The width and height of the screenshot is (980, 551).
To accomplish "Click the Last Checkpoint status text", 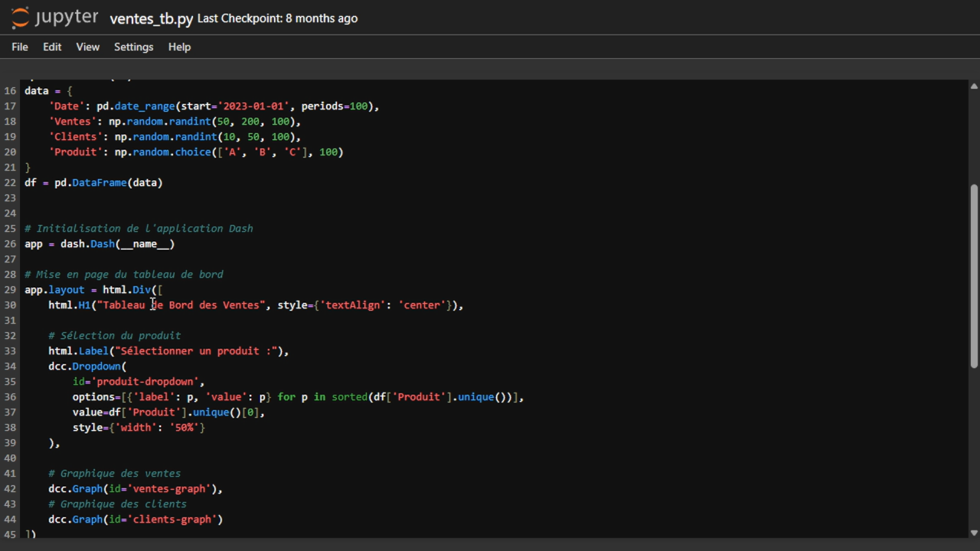I will (277, 18).
